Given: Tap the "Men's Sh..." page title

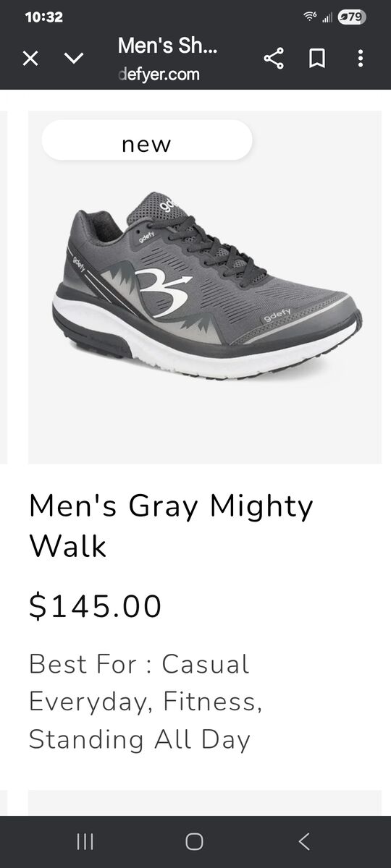Looking at the screenshot, I should tap(168, 46).
